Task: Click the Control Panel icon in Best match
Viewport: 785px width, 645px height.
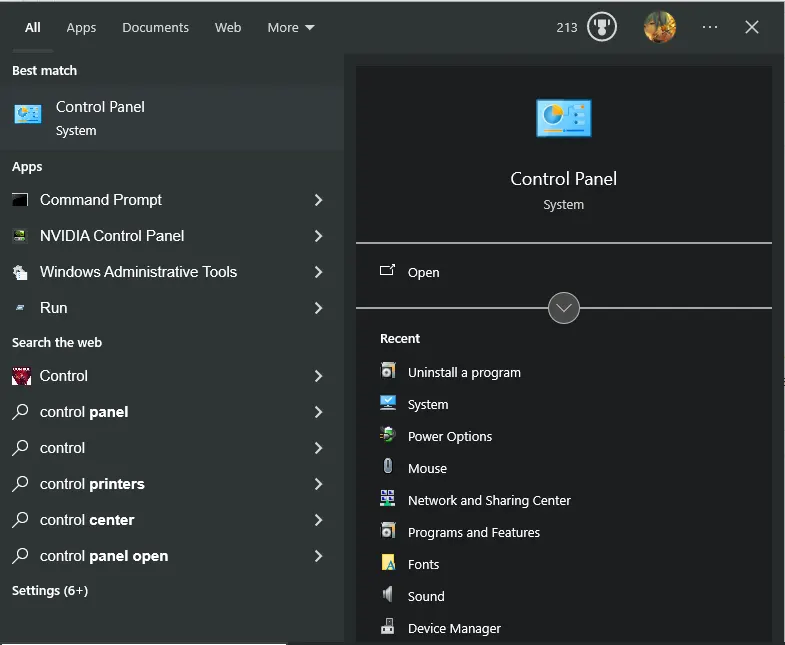Action: [x=28, y=115]
